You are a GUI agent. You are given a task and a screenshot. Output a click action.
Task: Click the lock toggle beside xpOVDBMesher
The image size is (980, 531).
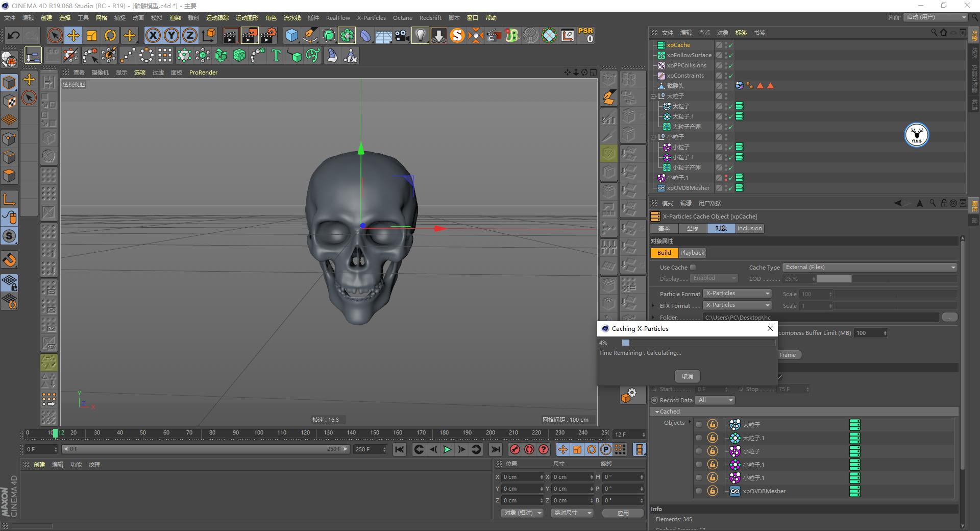click(713, 491)
